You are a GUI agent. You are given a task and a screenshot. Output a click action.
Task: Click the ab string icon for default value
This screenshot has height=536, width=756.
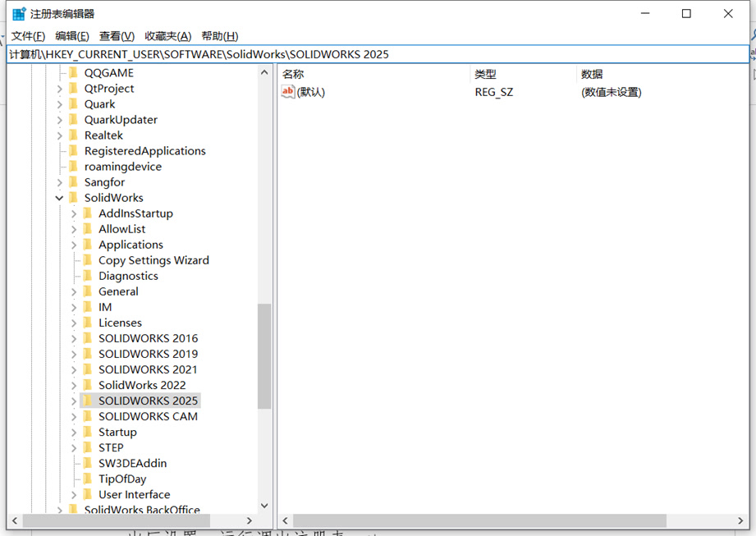[288, 92]
